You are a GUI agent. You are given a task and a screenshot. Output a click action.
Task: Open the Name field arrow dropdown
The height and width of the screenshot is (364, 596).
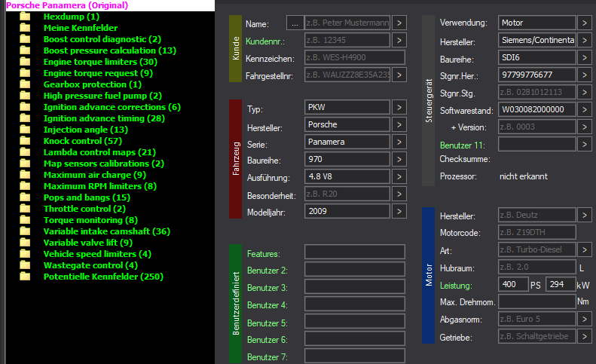pos(399,23)
